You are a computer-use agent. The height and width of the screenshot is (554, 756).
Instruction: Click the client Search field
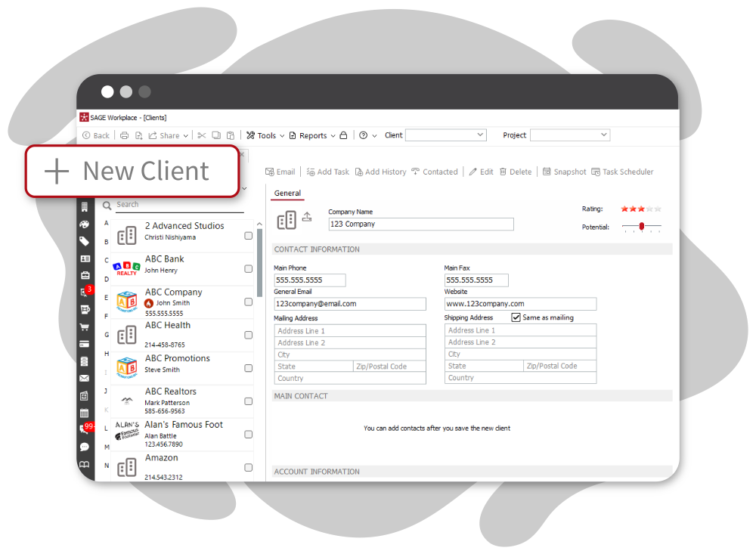point(179,205)
